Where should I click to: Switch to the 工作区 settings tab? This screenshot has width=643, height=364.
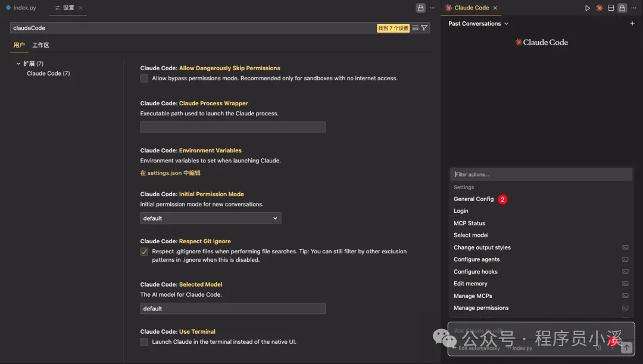point(40,45)
